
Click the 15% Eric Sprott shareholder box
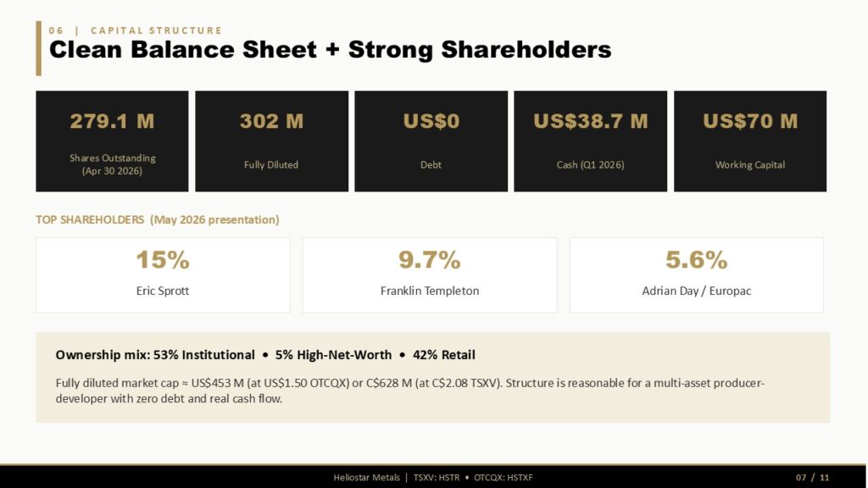(163, 275)
